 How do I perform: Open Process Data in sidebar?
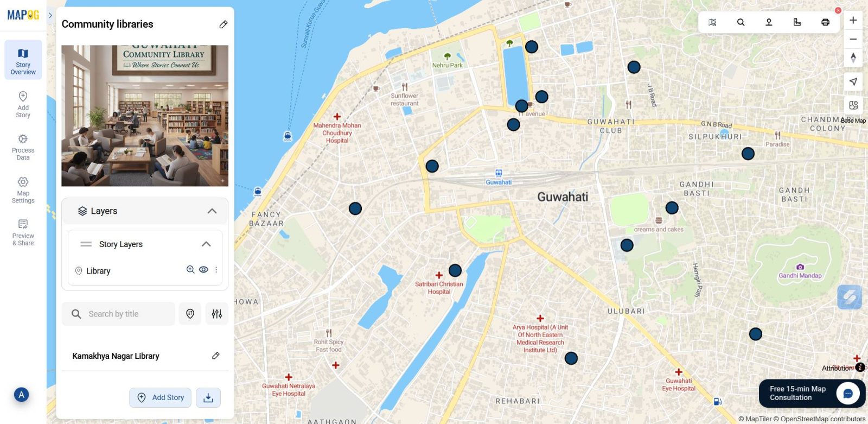tap(23, 147)
